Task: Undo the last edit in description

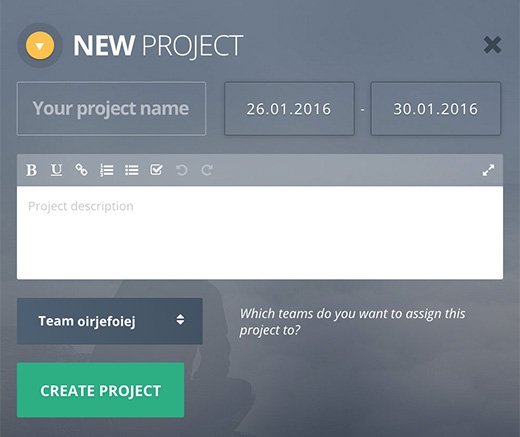Action: (182, 170)
